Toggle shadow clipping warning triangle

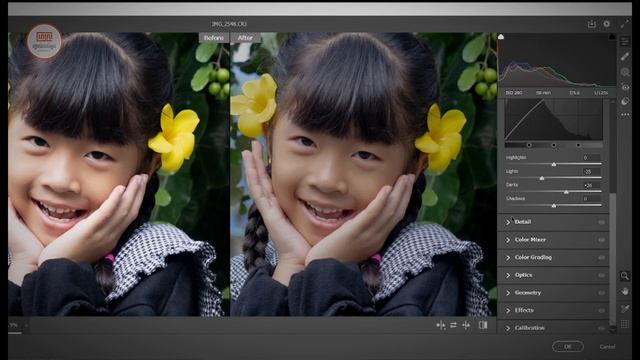point(501,37)
